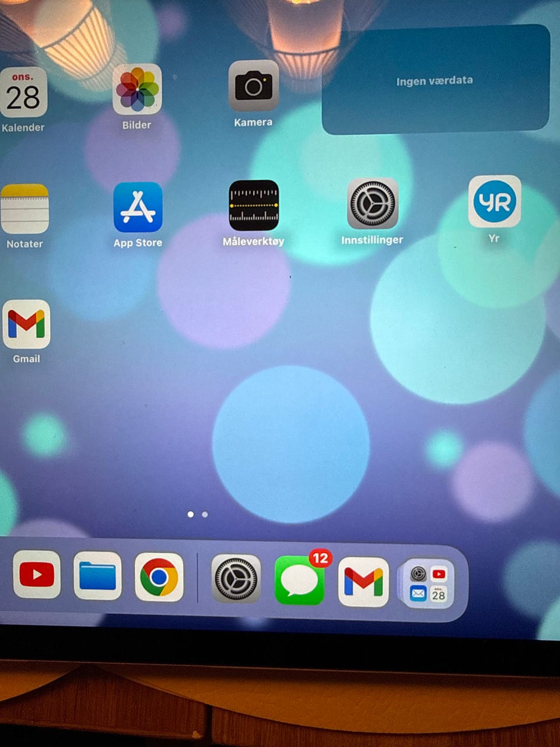Switch to the second home page dot

[x=205, y=515]
